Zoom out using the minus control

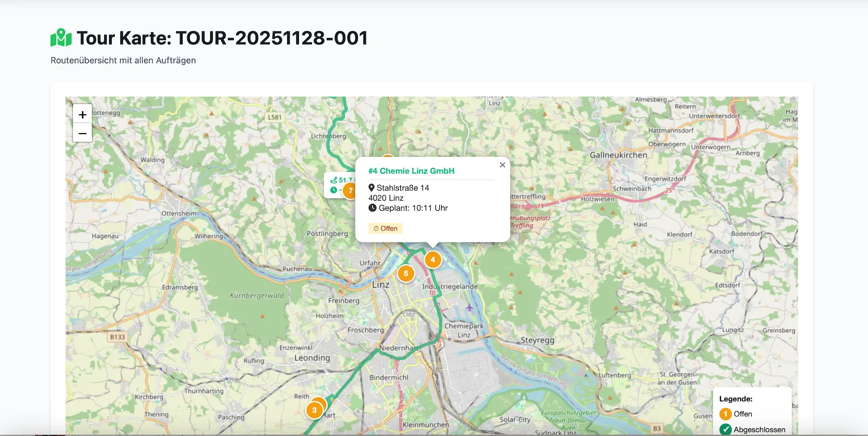[82, 133]
